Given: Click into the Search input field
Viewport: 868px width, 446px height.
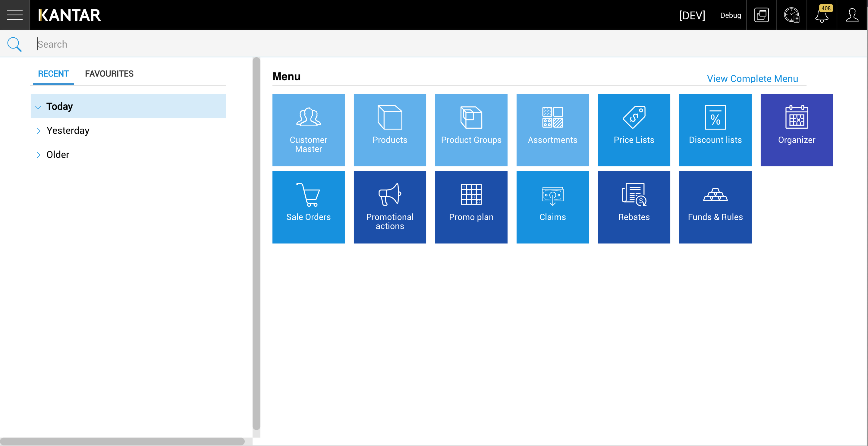Looking at the screenshot, I should [404, 44].
